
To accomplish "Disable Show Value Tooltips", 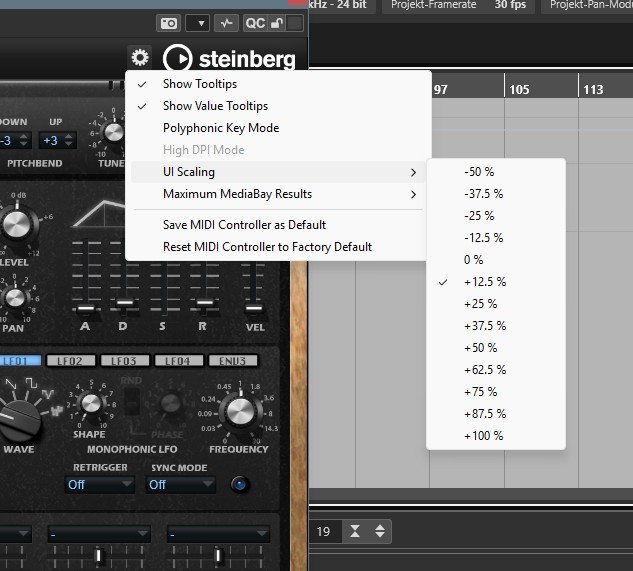I will (215, 106).
